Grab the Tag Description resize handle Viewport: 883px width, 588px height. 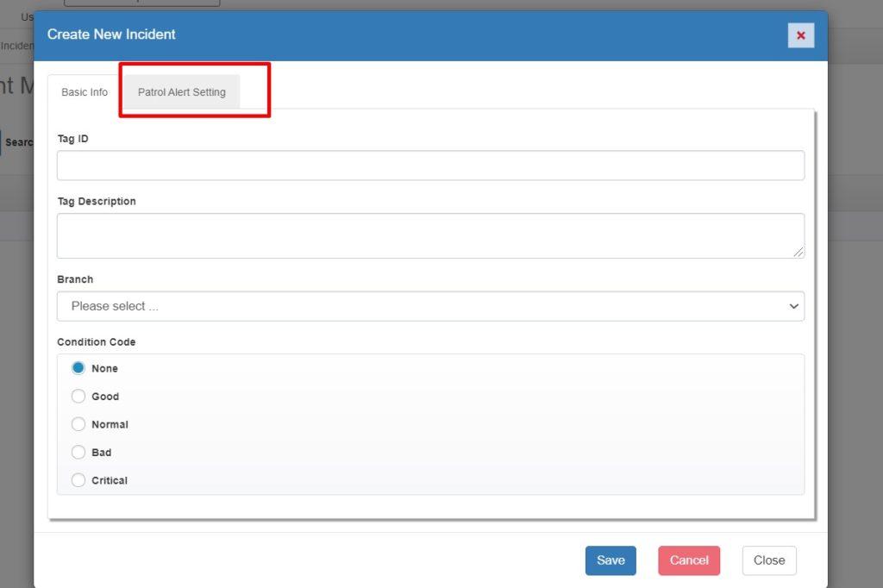click(x=799, y=253)
